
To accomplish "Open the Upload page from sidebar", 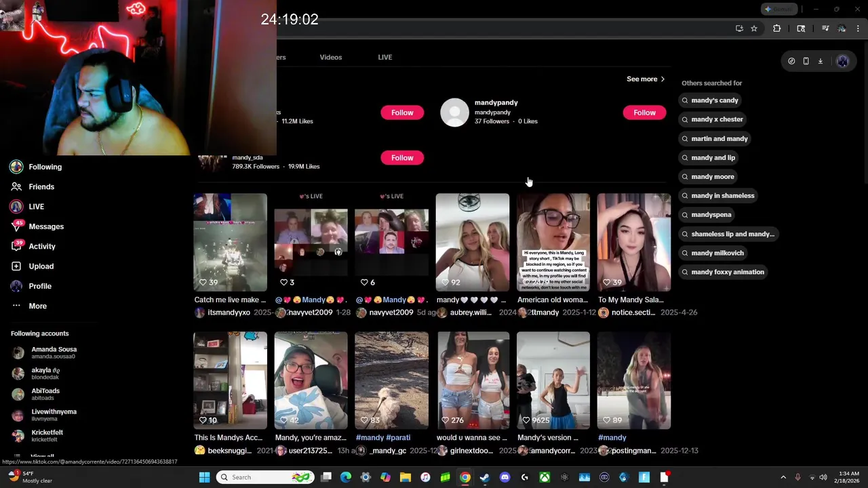I will tap(32, 266).
